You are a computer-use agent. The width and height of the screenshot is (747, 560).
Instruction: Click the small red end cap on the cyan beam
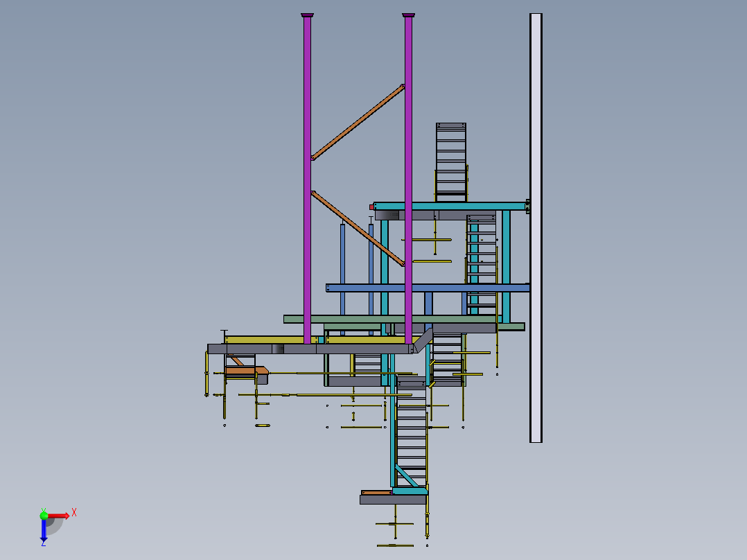click(371, 207)
